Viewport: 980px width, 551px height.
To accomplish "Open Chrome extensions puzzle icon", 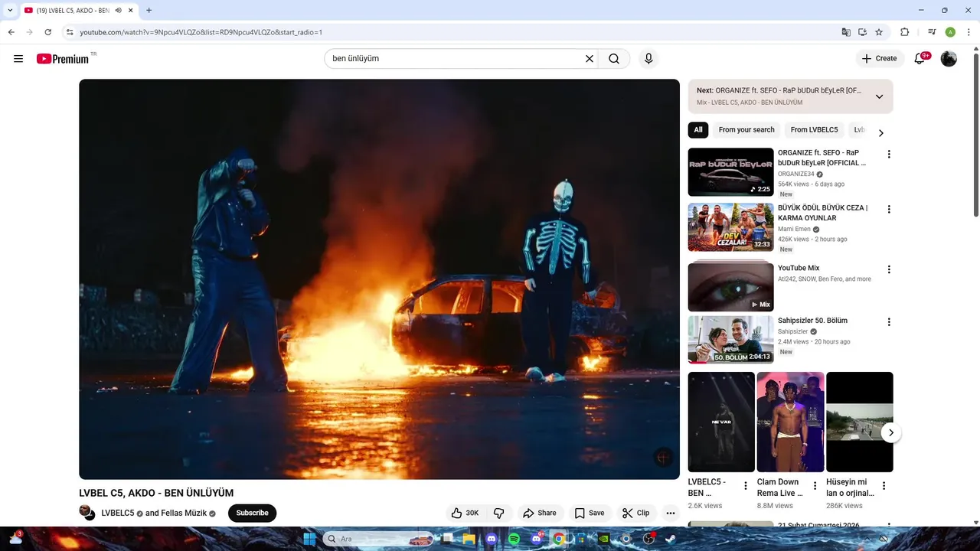I will 904,32.
